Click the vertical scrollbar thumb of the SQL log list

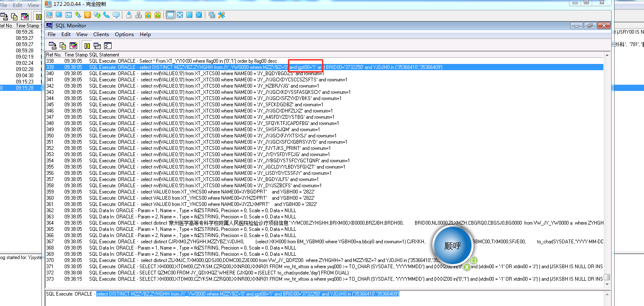[607, 277]
